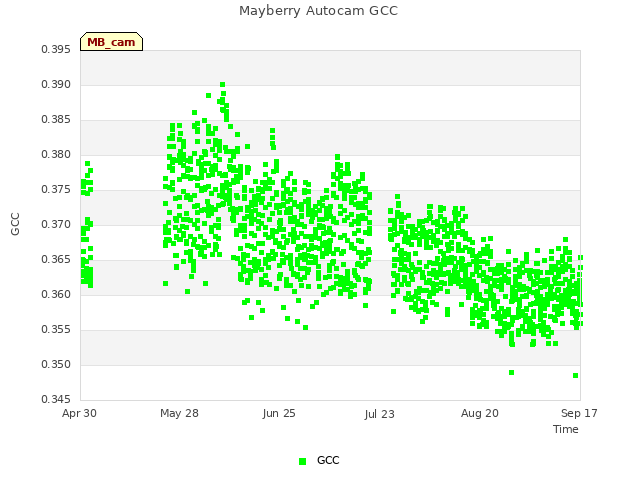
Task: Click the vertical GCC axis title
Action: [x=15, y=224]
